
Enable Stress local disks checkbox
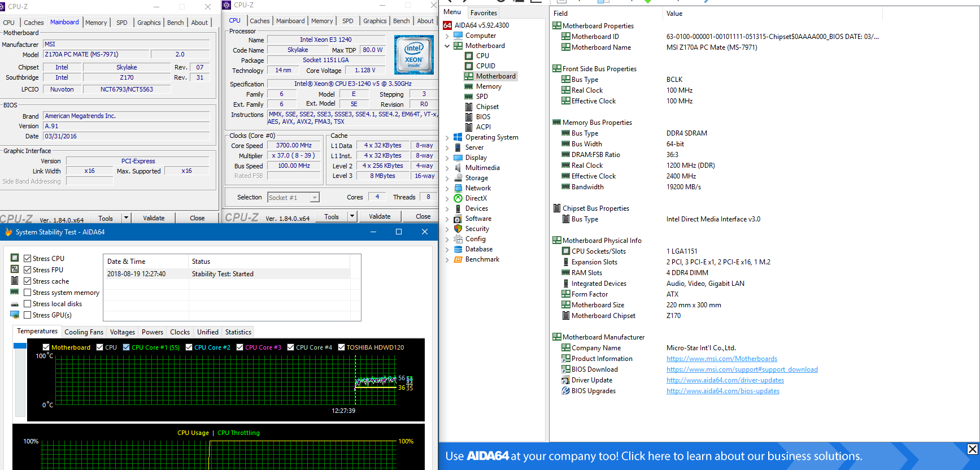click(27, 304)
